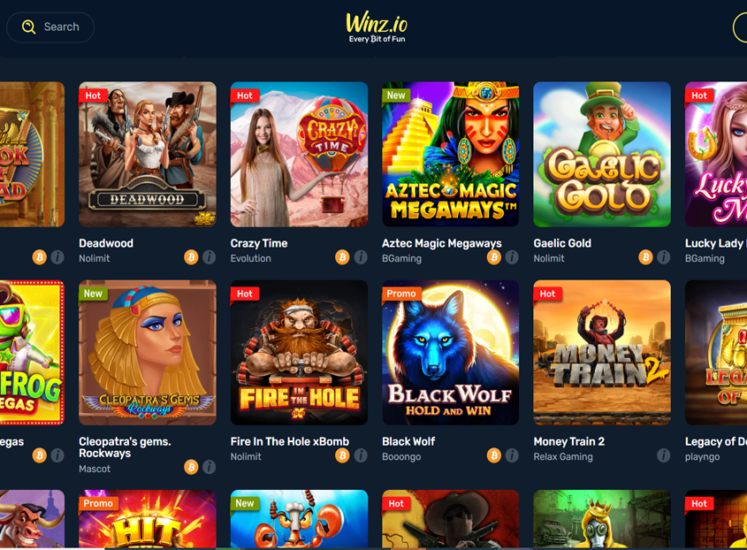Screen dimensions: 747x550
Task: Open the info icon for Crazy Time
Action: click(361, 257)
